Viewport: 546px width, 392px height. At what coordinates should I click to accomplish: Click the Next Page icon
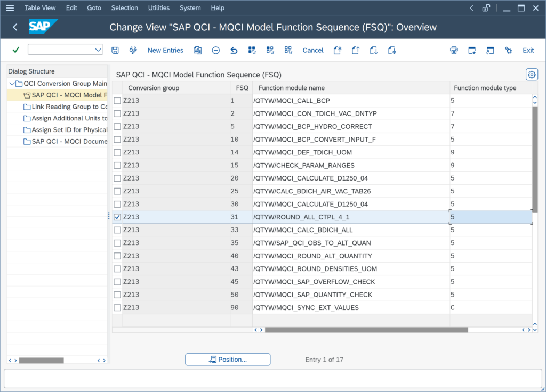(374, 50)
